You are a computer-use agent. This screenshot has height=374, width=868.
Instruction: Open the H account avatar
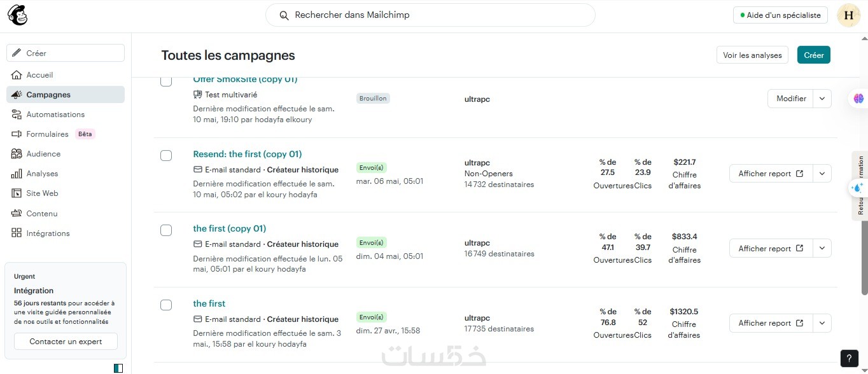coord(848,15)
